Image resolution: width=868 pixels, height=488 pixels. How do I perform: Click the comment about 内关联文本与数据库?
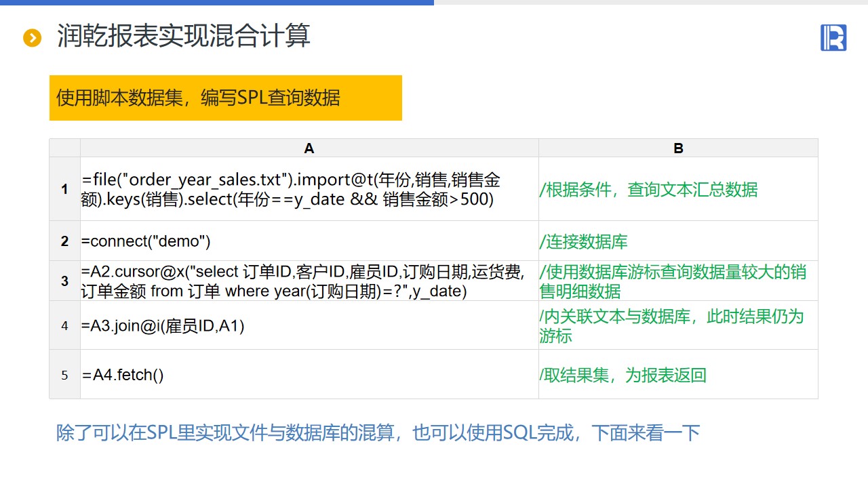point(671,325)
